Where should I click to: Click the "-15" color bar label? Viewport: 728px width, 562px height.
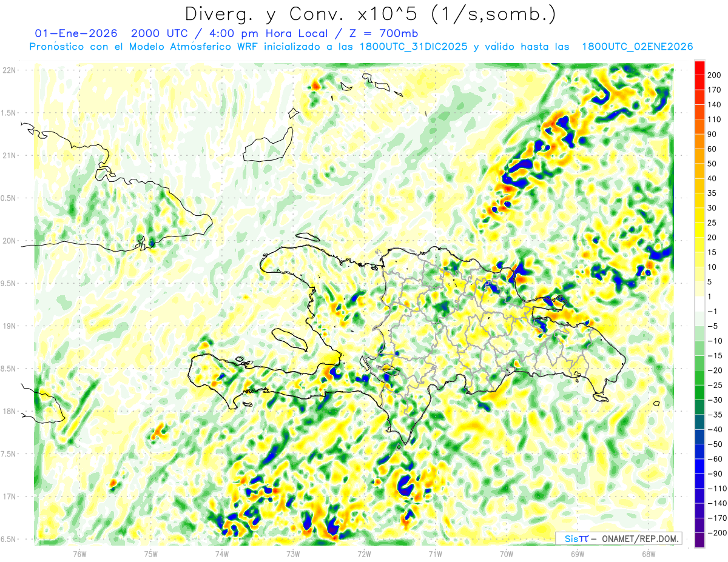715,356
